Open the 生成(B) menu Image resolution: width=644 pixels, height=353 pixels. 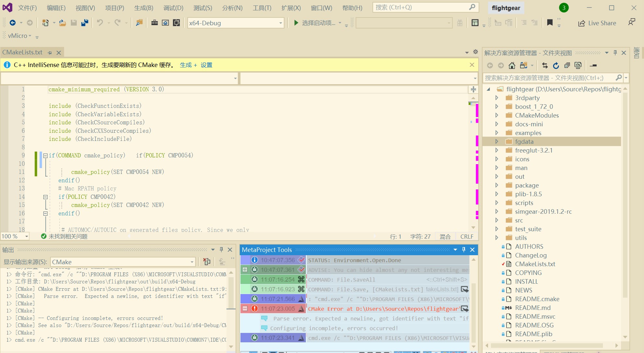click(144, 8)
